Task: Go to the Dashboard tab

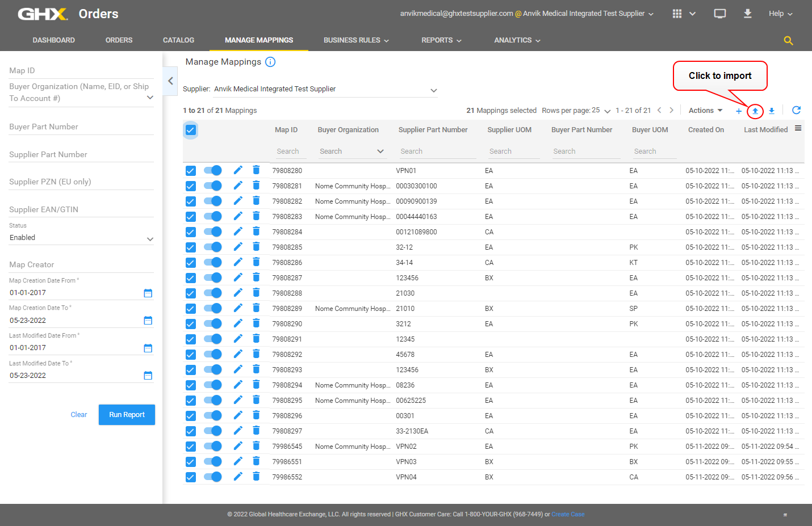Action: coord(54,40)
